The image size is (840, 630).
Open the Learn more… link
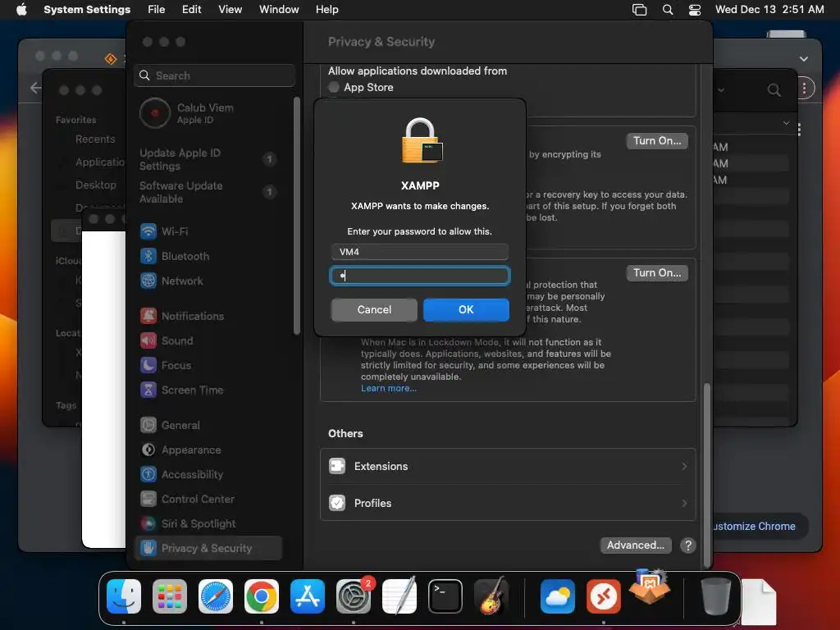388,388
